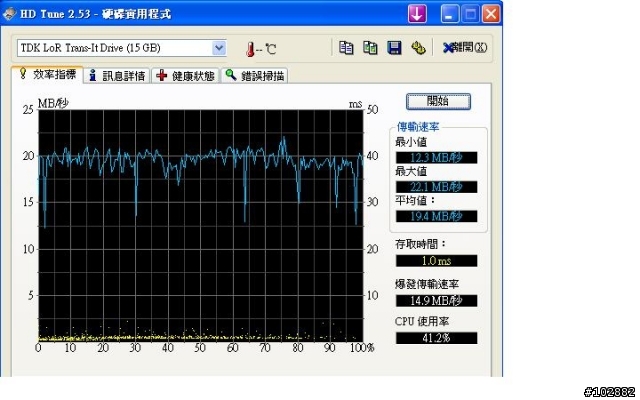Click the lightbulb icon on benchmark tab
The width and height of the screenshot is (640, 400).
[x=23, y=73]
